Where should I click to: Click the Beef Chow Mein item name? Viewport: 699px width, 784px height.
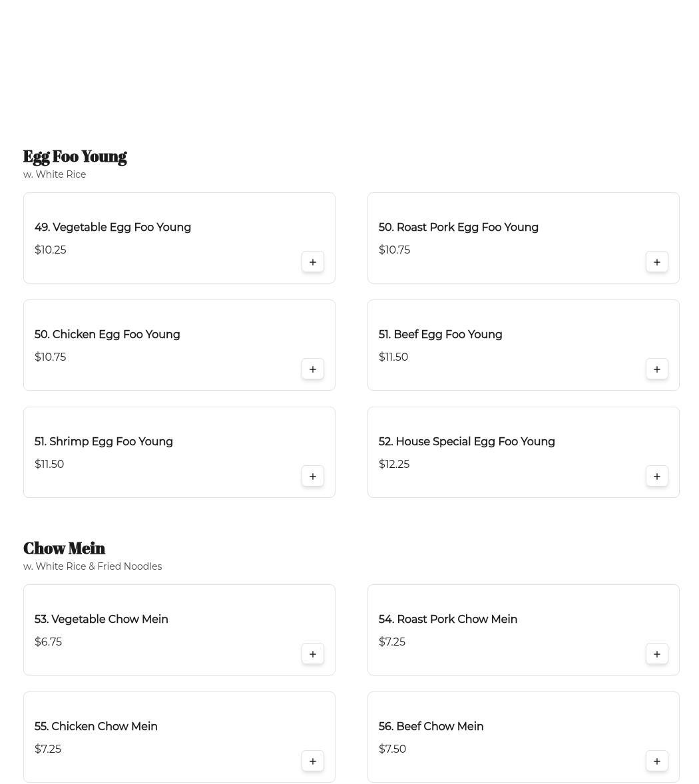431,727
